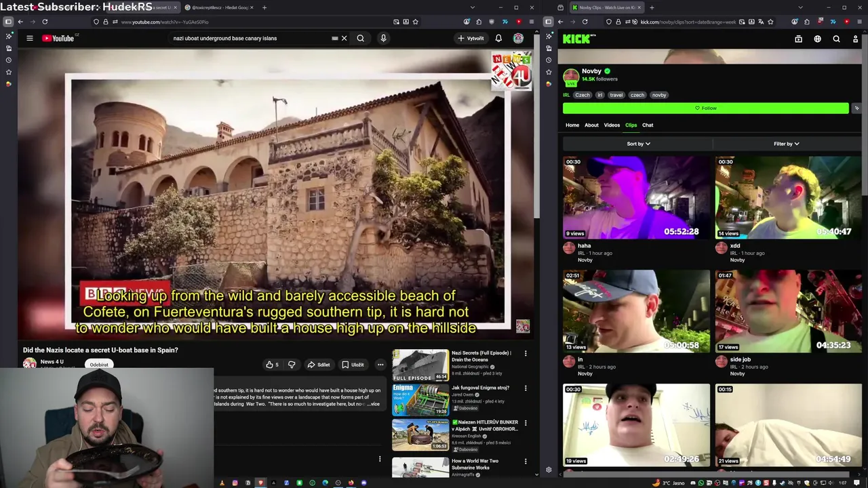Open Novby's live avatar on Kick
The width and height of the screenshot is (868, 488).
point(571,76)
